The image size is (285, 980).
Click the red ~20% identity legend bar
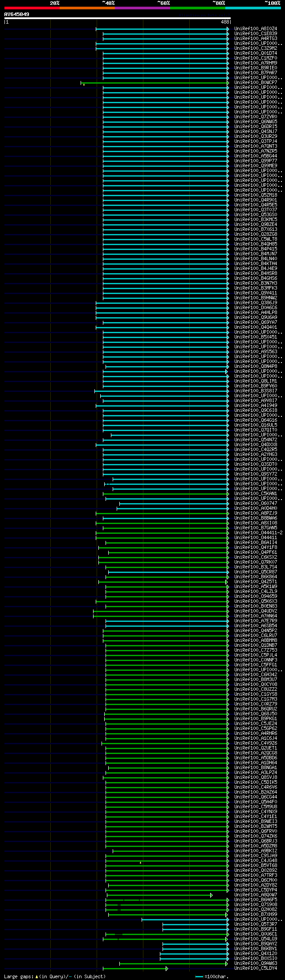coord(32,8)
